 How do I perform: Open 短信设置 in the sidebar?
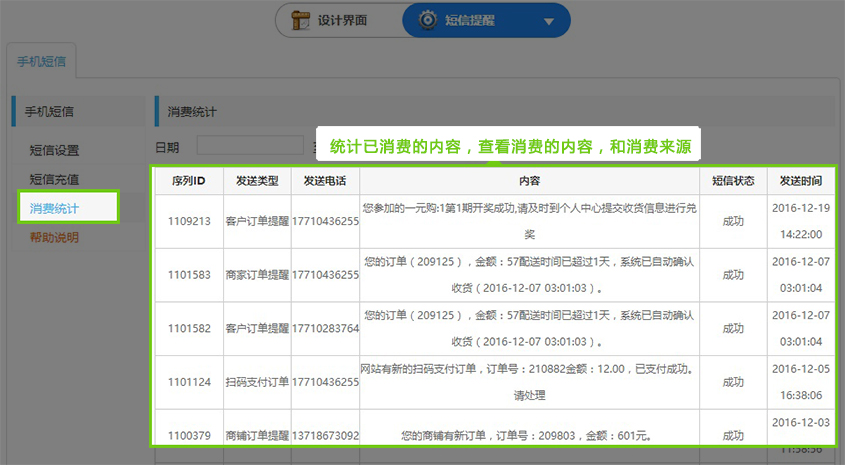[54, 151]
